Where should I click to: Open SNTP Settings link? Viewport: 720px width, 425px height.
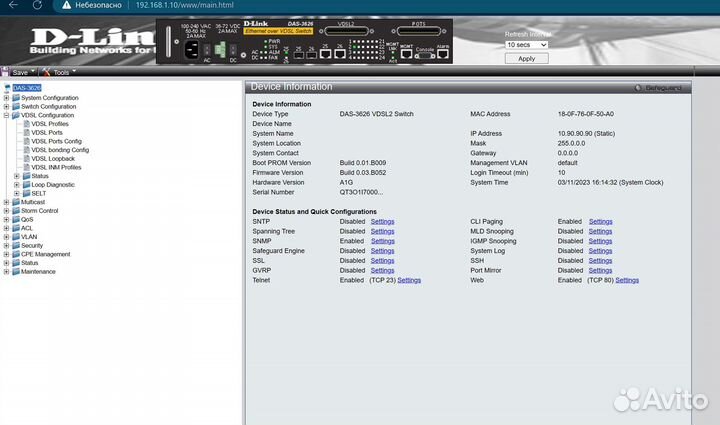tap(382, 222)
